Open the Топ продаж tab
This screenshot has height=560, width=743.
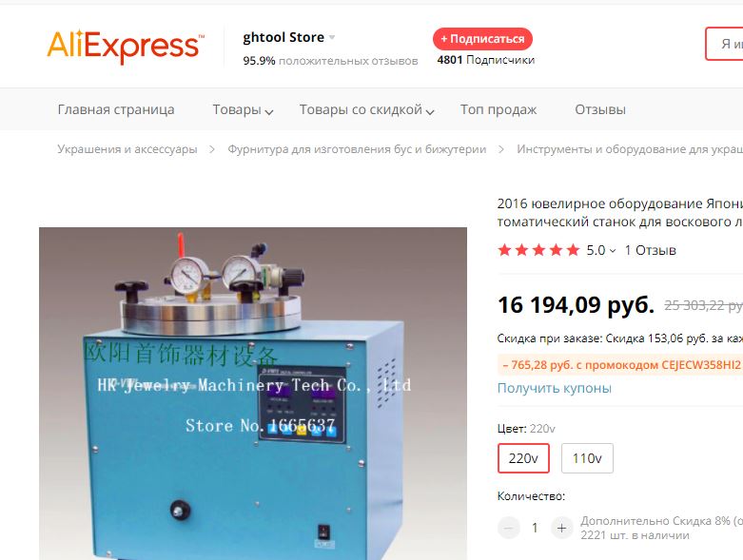(499, 109)
